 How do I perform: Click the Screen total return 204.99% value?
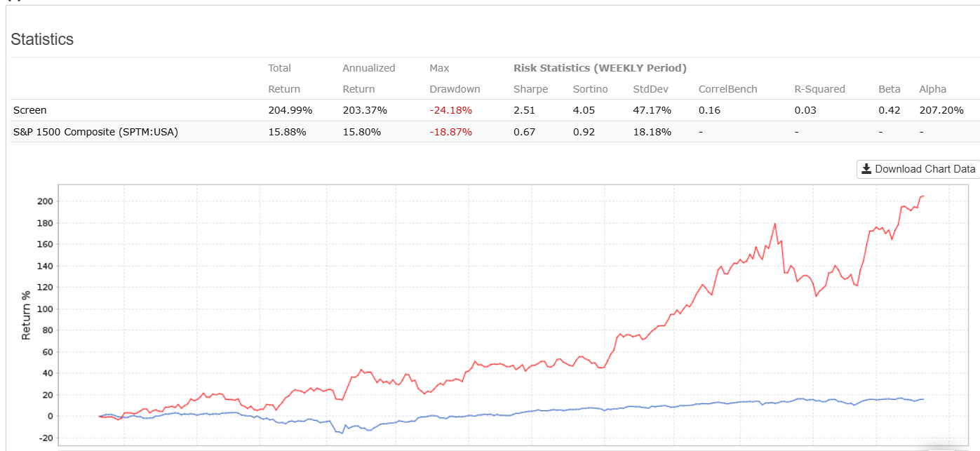pyautogui.click(x=290, y=110)
